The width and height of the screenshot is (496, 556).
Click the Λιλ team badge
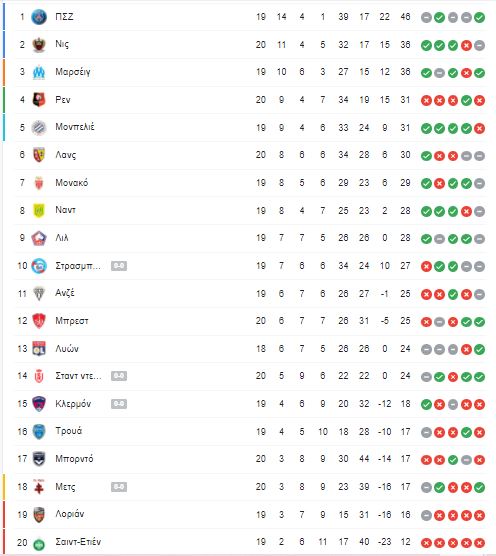point(39,238)
